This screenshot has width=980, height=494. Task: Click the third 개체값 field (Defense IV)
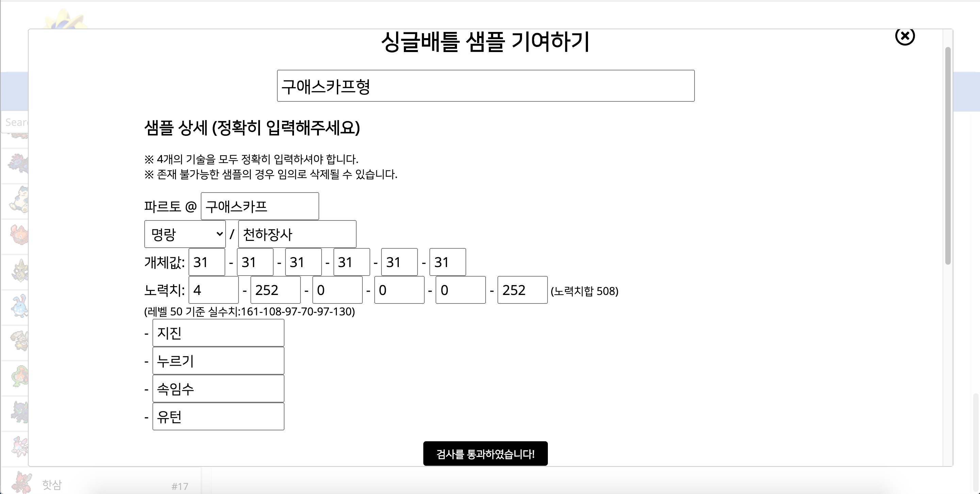[x=303, y=262]
